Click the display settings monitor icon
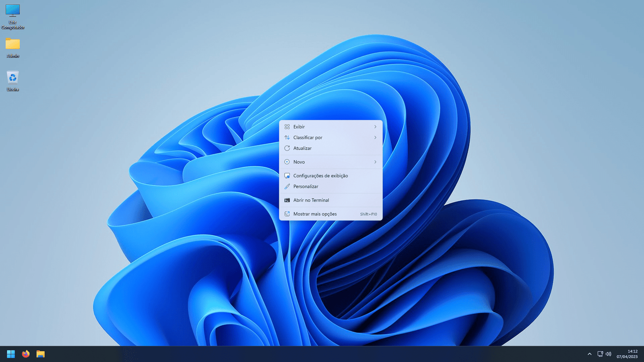Image resolution: width=644 pixels, height=362 pixels. pyautogui.click(x=287, y=176)
